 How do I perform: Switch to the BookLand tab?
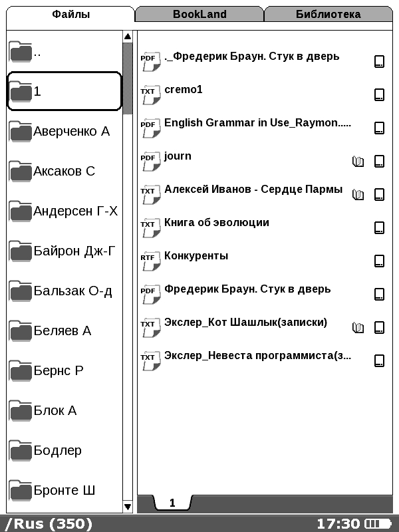[x=199, y=14]
